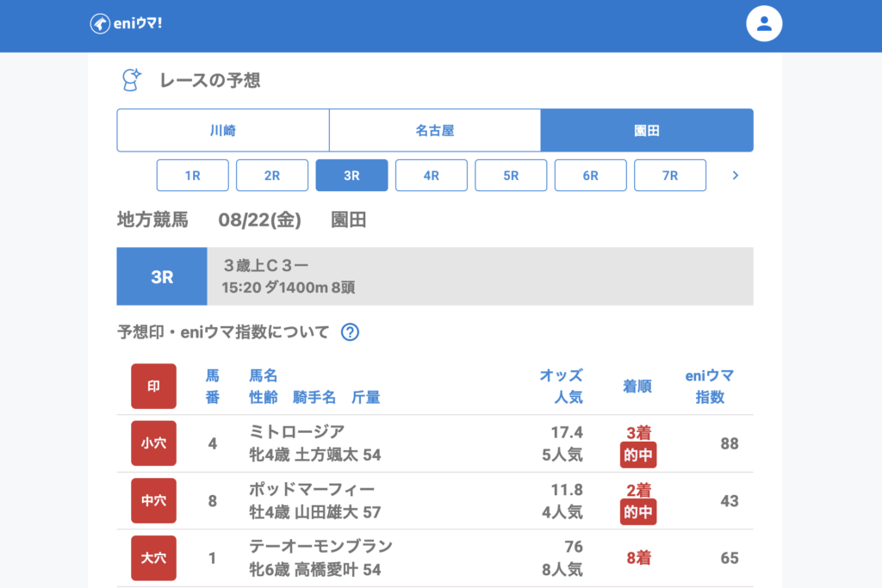Switch to race 2R
Viewport: 882px width, 588px height.
coord(272,176)
